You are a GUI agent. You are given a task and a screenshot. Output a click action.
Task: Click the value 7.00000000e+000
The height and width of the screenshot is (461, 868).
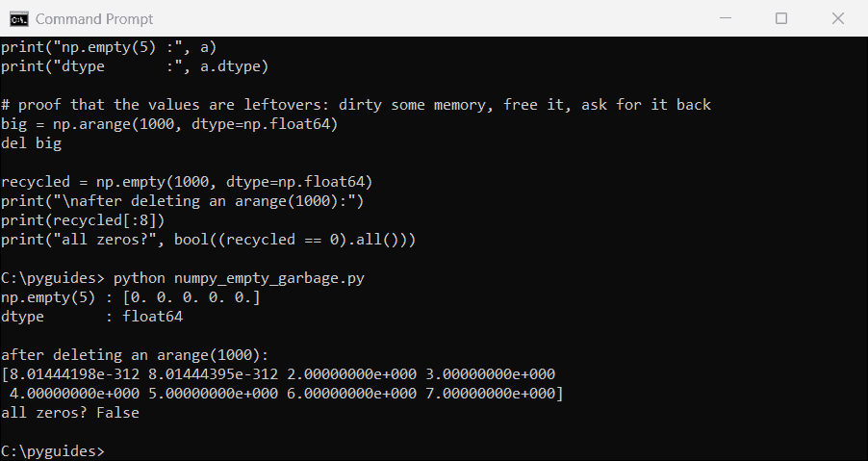(490, 394)
